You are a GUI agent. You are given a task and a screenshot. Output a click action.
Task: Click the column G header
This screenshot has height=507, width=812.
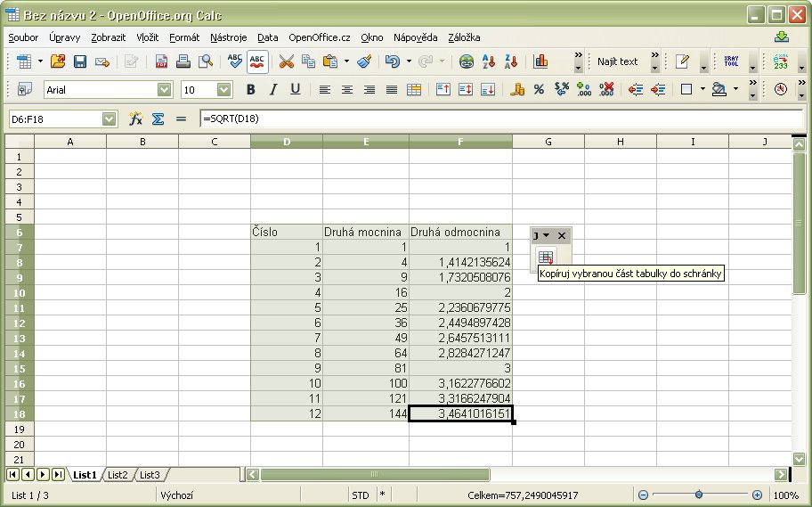[548, 142]
